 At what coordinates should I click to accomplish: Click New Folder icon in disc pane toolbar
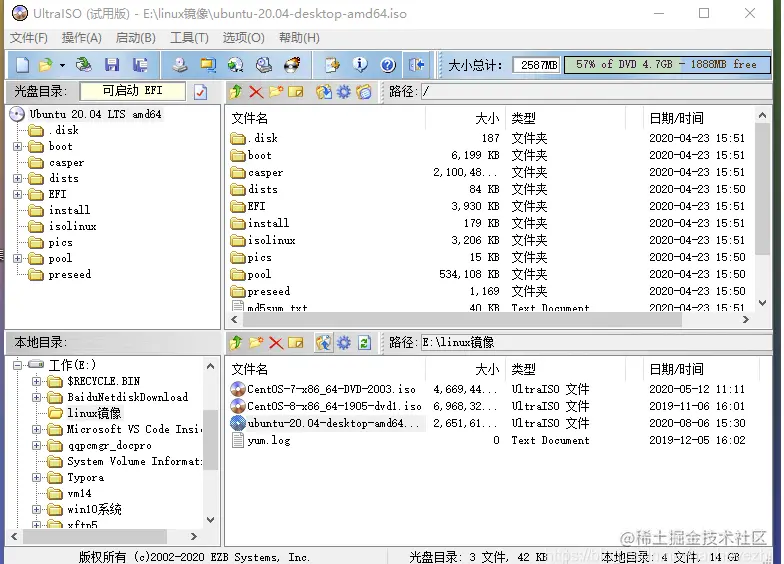point(276,92)
